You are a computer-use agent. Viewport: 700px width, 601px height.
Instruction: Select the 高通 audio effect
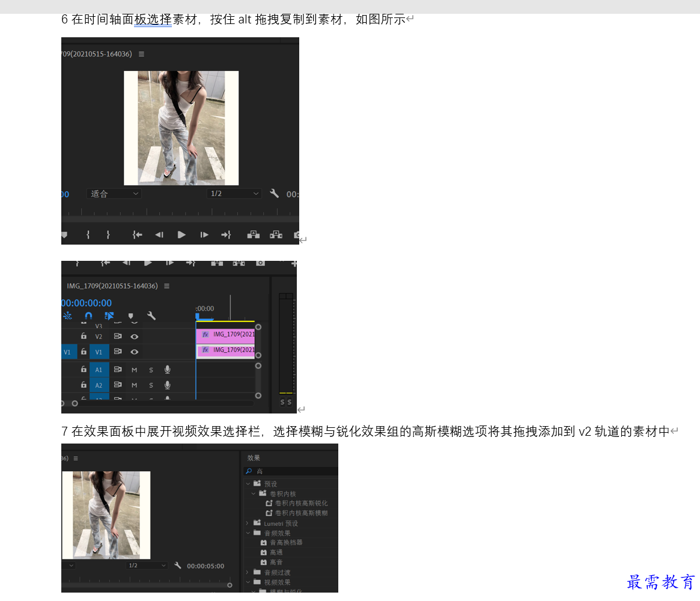click(276, 552)
